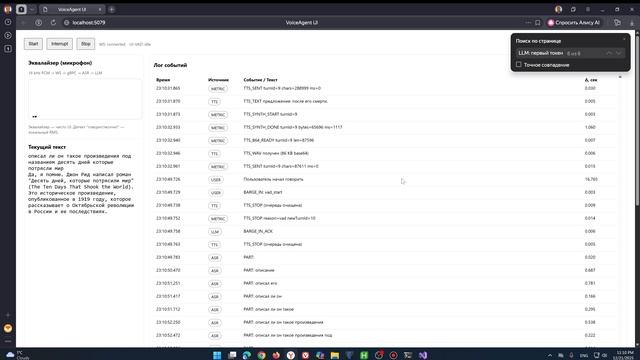This screenshot has height=360, width=640.
Task: Click the browser logo in top-left corner
Action: [8, 9]
